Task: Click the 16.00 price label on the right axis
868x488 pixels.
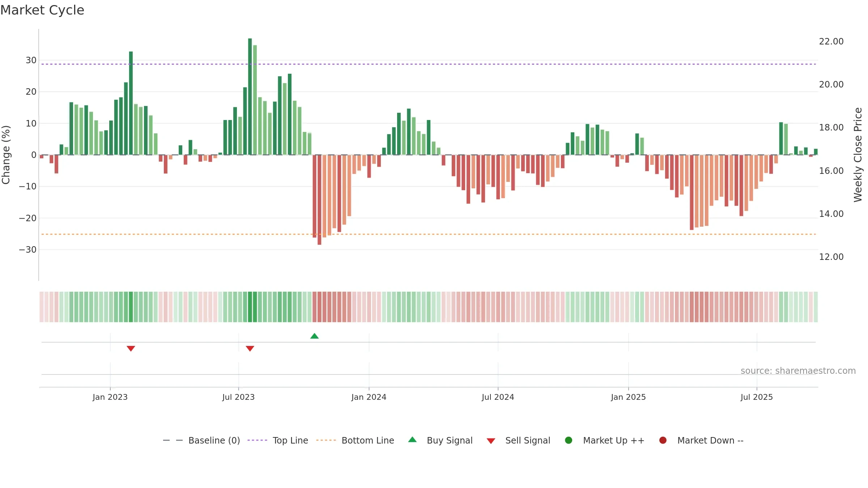Action: 831,171
